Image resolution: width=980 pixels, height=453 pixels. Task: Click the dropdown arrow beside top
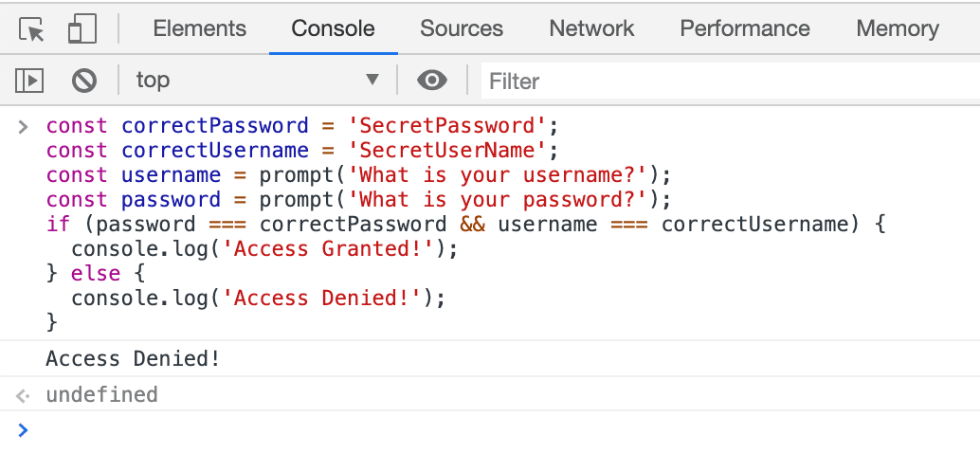pyautogui.click(x=372, y=81)
